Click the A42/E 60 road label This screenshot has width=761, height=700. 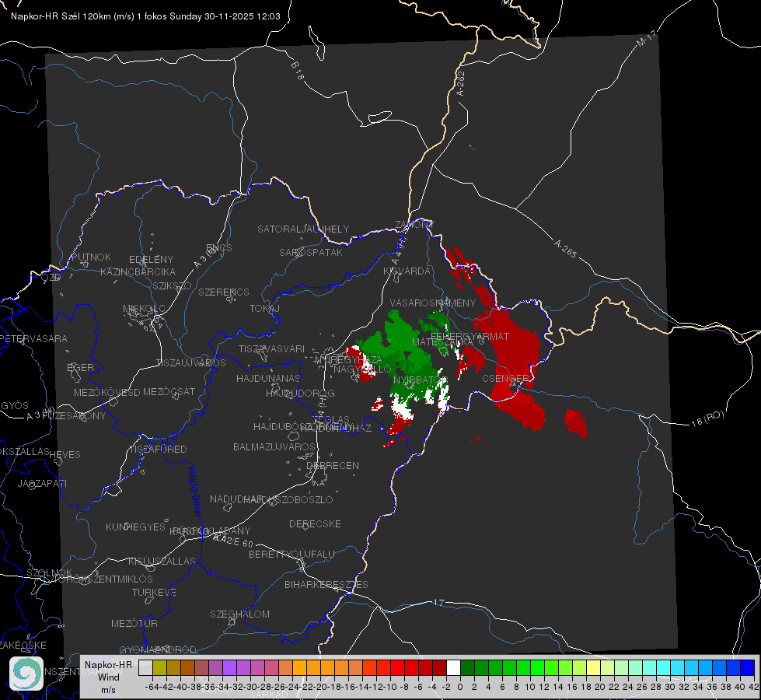point(233,541)
